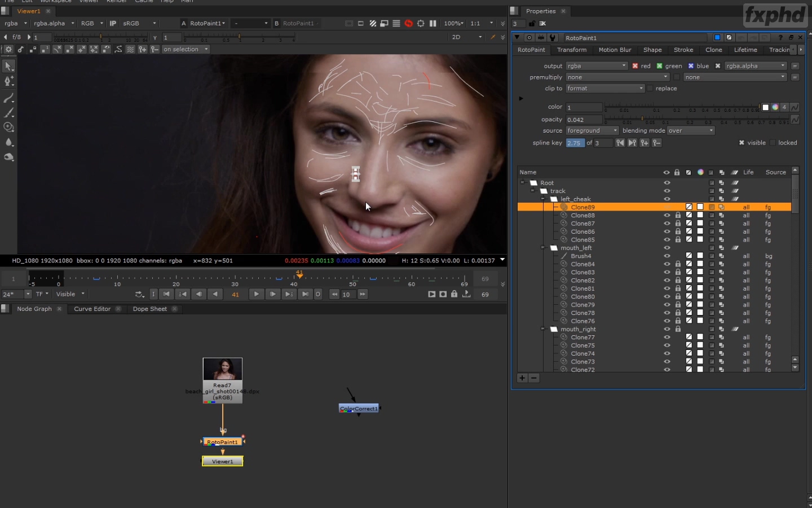Open the Visible range dropdown in timeline
812x508 pixels.
tap(70, 294)
